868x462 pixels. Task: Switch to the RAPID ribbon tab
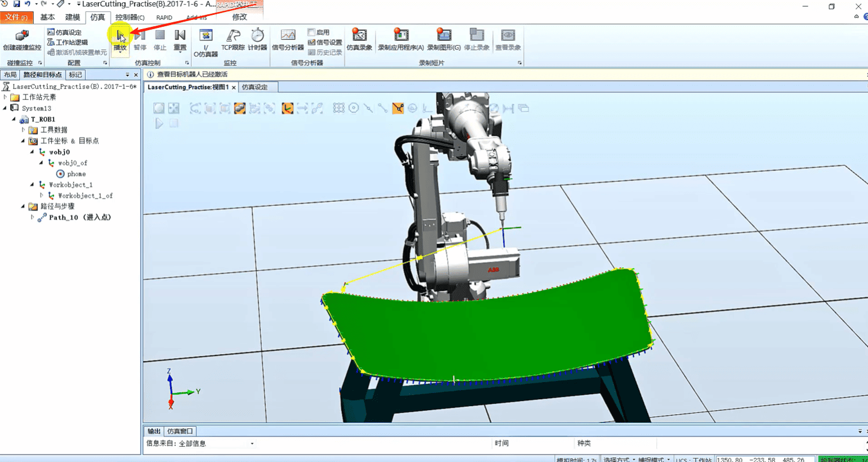coord(164,18)
